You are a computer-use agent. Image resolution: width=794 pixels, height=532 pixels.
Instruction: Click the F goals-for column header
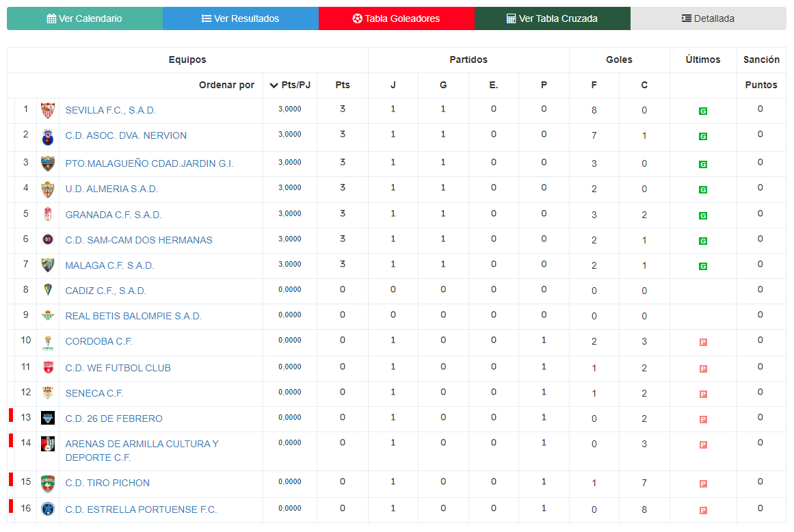594,85
